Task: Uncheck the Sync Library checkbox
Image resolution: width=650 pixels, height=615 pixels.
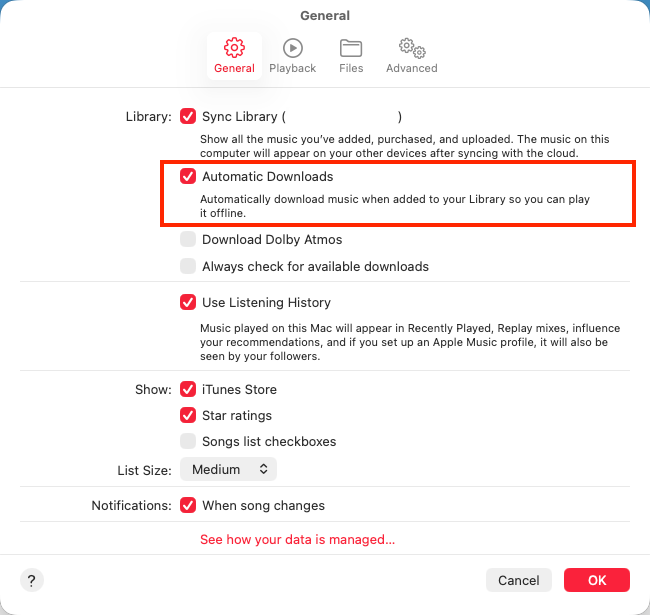Action: [x=188, y=116]
